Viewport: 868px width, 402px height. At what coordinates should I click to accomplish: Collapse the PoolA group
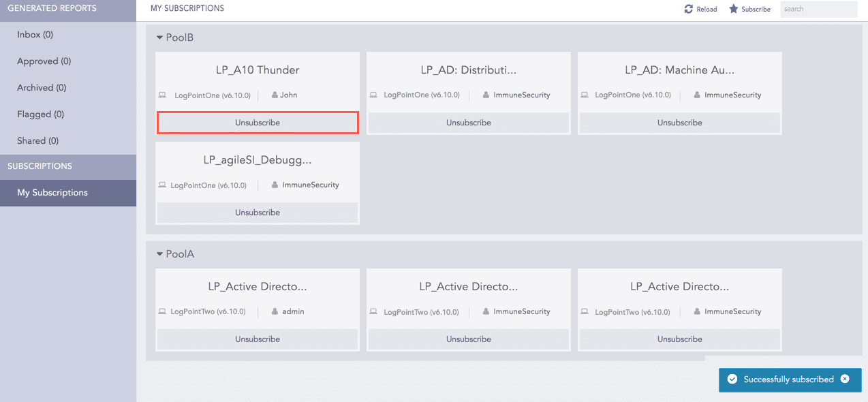(160, 254)
